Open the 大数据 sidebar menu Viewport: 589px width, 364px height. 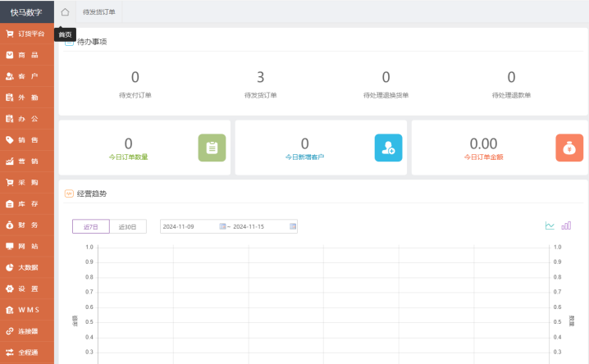[27, 267]
